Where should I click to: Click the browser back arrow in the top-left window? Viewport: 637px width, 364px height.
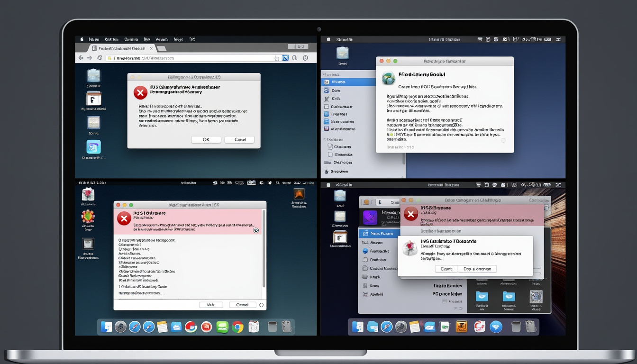pyautogui.click(x=81, y=58)
